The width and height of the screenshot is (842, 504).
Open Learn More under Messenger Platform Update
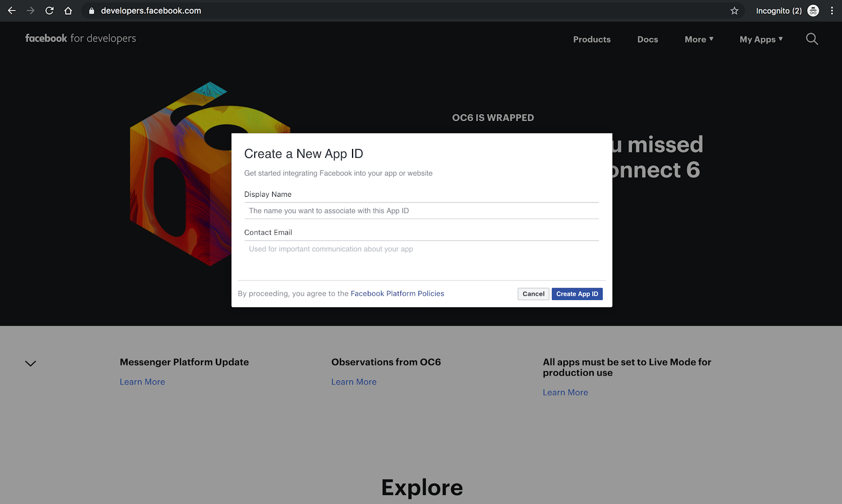(x=143, y=382)
